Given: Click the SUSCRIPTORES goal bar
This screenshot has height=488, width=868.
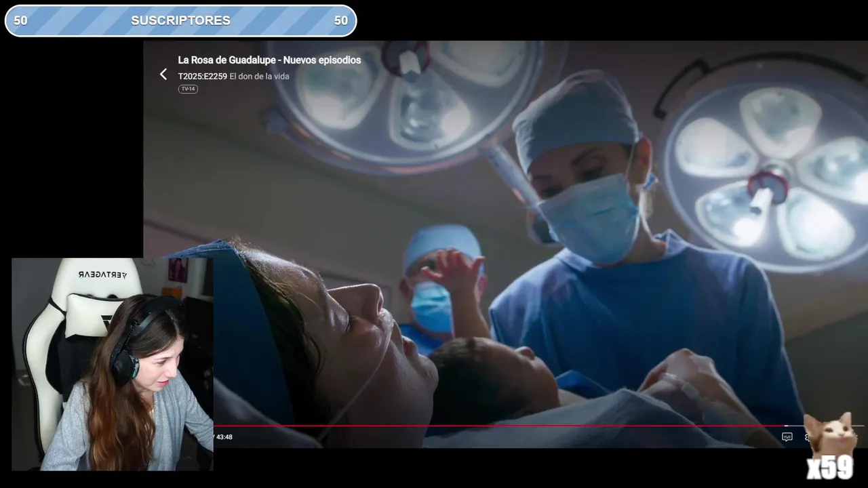Looking at the screenshot, I should 180,20.
